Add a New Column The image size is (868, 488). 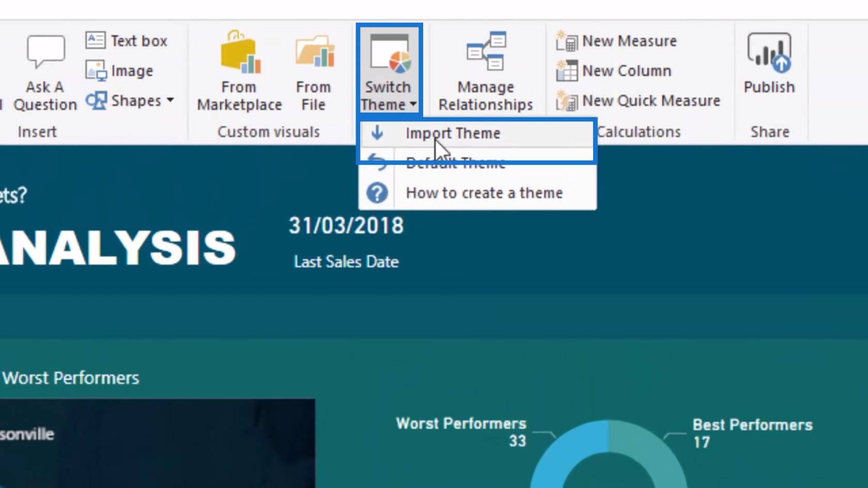click(x=614, y=71)
